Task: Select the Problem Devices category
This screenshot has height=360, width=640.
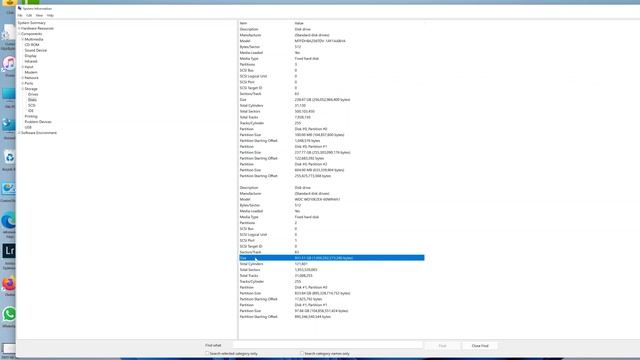Action: 38,122
